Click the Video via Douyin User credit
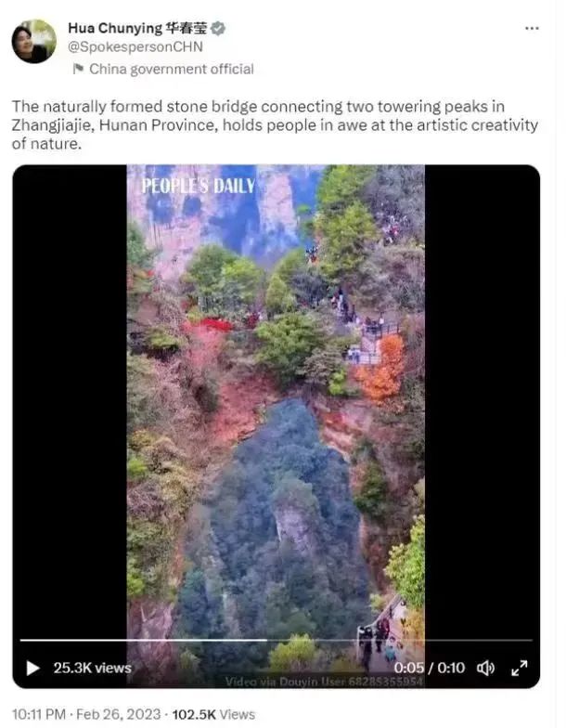 click(x=324, y=682)
